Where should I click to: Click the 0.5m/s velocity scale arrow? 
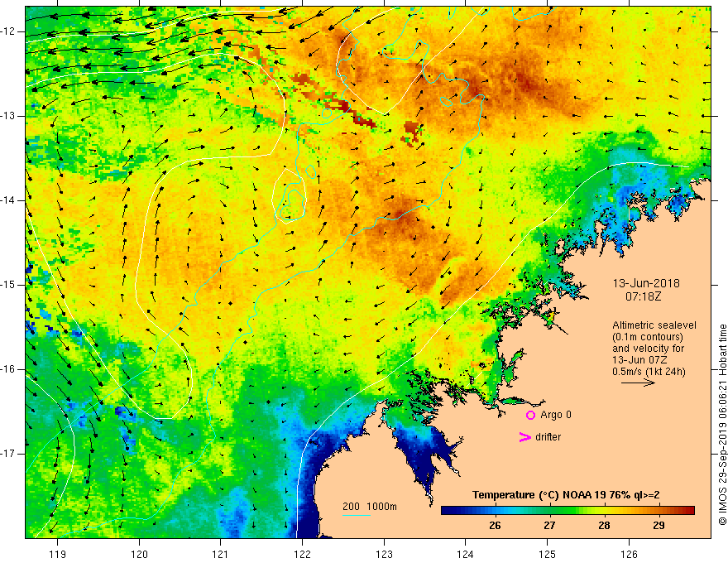click(638, 383)
